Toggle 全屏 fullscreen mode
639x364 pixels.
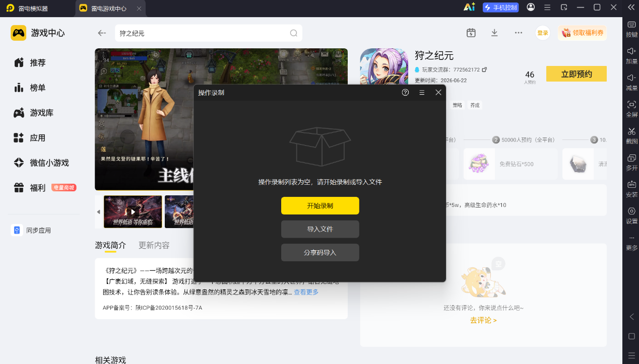tap(631, 109)
